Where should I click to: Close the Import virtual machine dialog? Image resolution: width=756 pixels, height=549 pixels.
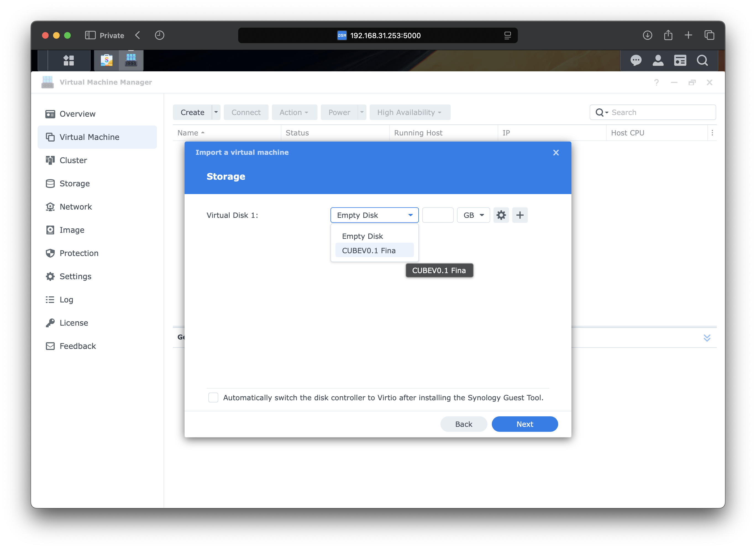(556, 152)
